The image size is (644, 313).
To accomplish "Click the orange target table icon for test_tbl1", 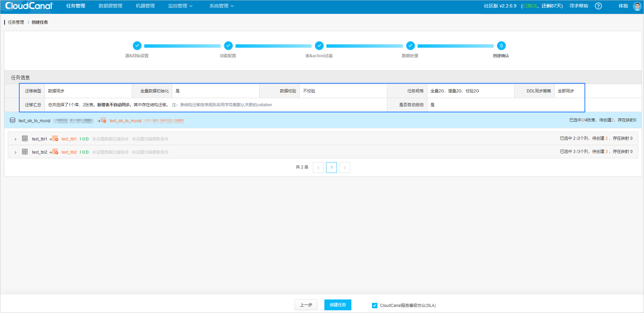I will tap(55, 139).
